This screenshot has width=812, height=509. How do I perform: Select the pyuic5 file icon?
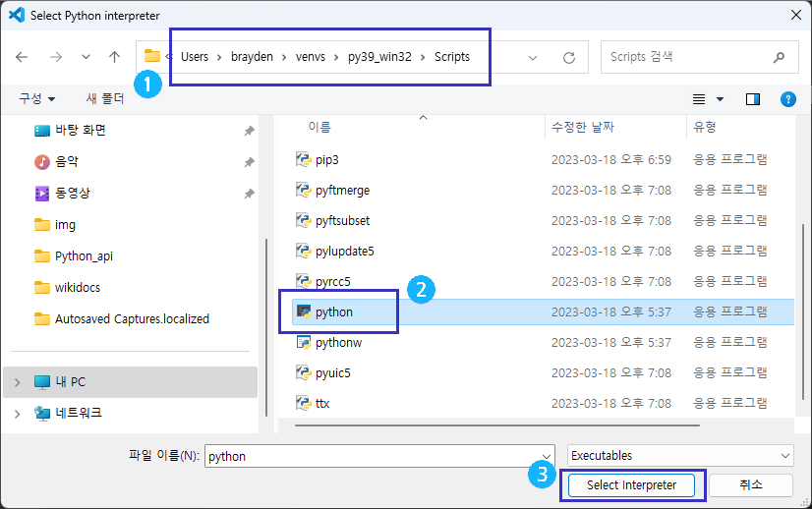[x=304, y=373]
